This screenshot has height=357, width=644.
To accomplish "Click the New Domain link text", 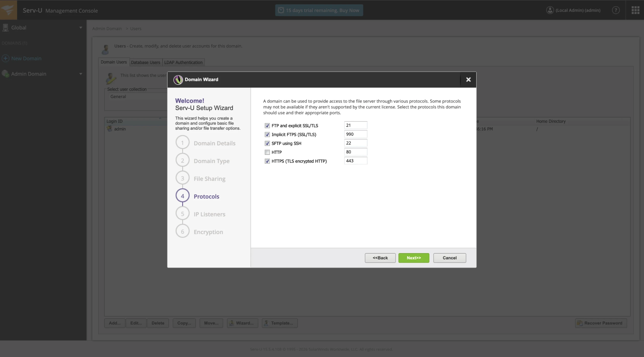I will [26, 58].
